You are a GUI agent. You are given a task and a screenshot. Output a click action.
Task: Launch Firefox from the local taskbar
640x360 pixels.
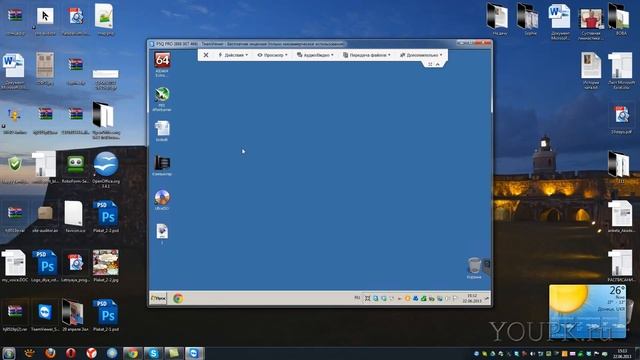point(50,353)
